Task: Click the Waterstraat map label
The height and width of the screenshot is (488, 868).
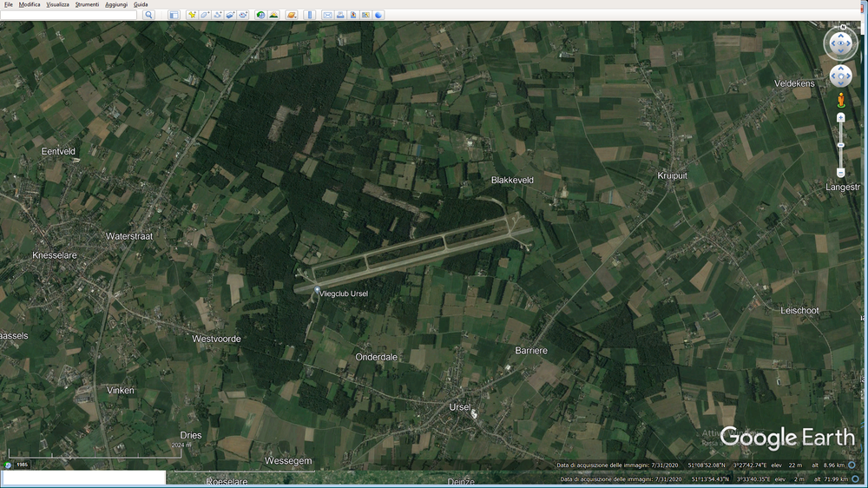Action: click(x=129, y=236)
